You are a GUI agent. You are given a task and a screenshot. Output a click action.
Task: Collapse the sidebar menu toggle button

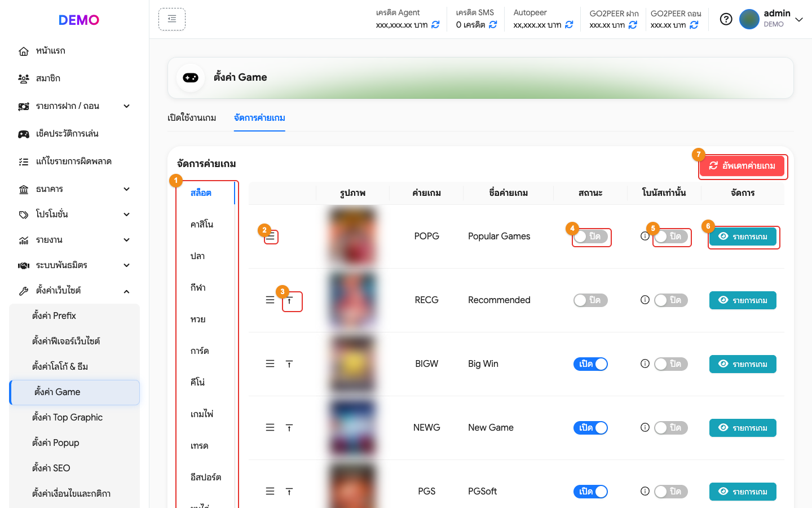(172, 19)
